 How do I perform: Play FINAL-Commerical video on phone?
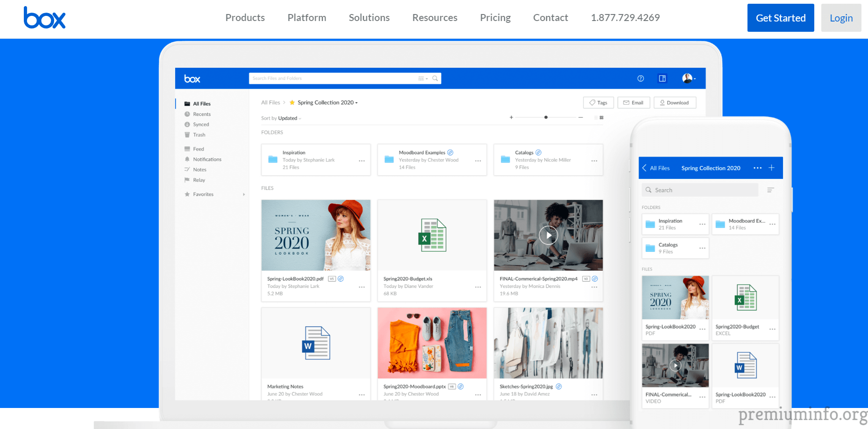675,365
